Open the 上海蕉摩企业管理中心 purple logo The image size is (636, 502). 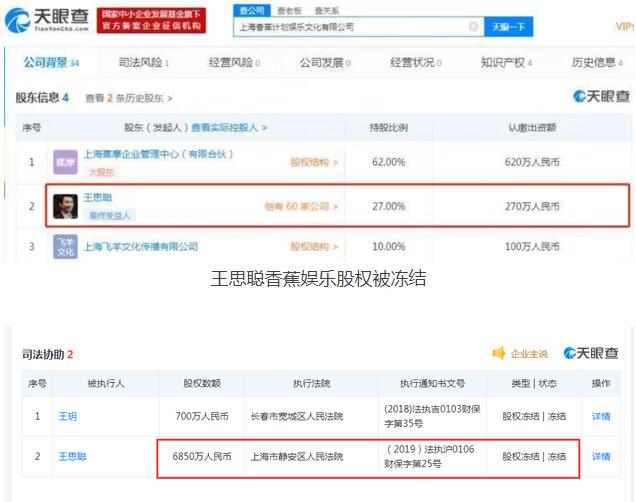tap(65, 162)
